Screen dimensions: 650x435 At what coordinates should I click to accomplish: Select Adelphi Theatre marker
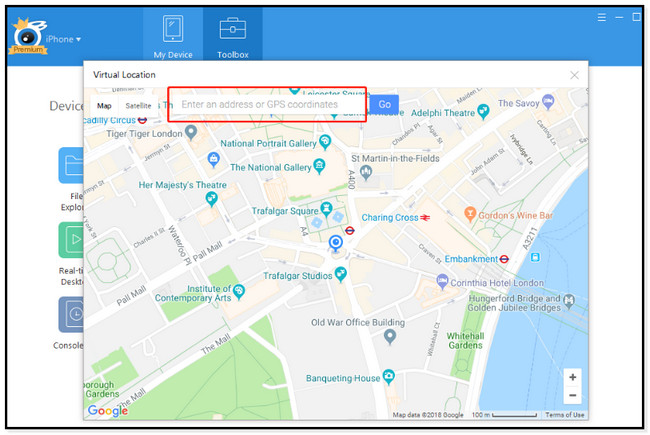point(483,111)
